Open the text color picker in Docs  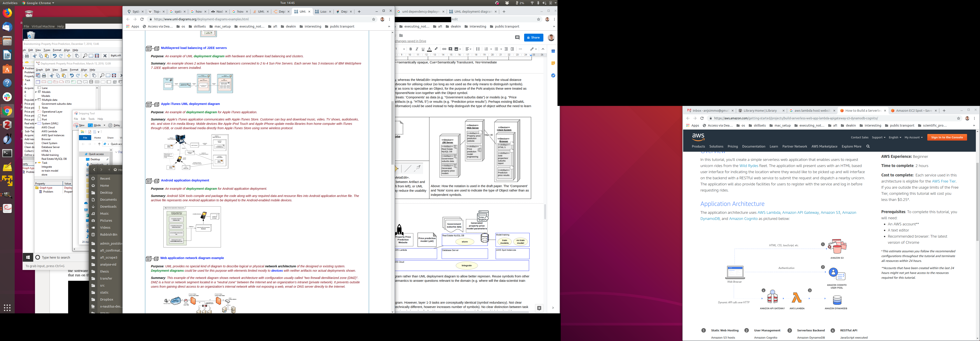pyautogui.click(x=429, y=49)
